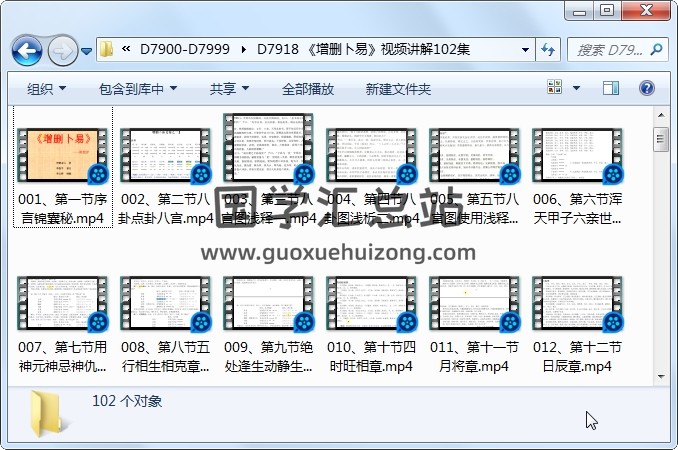Refresh the folder via address bar button
The width and height of the screenshot is (678, 450).
[548, 49]
